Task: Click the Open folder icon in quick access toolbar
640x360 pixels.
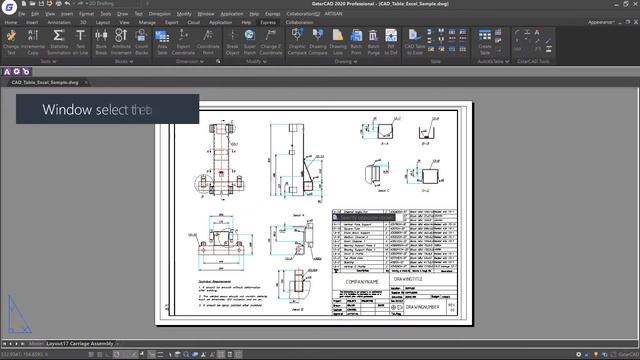Action: click(x=32, y=4)
